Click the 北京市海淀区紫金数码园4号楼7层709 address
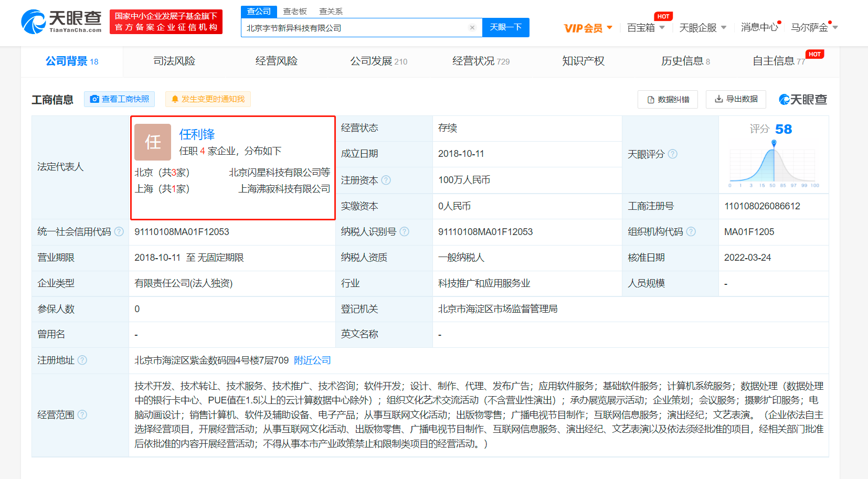Viewport: 868px width, 479px height. pyautogui.click(x=211, y=360)
